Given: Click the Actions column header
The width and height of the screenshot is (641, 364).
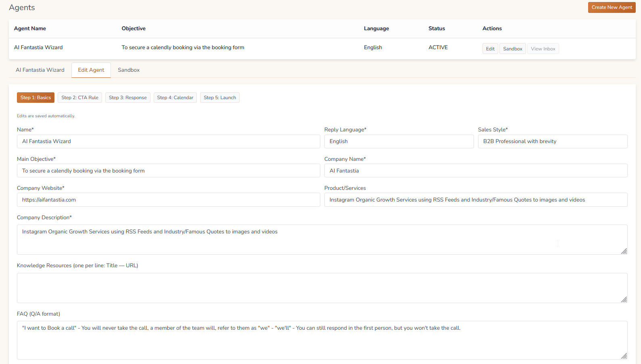Looking at the screenshot, I should (492, 29).
